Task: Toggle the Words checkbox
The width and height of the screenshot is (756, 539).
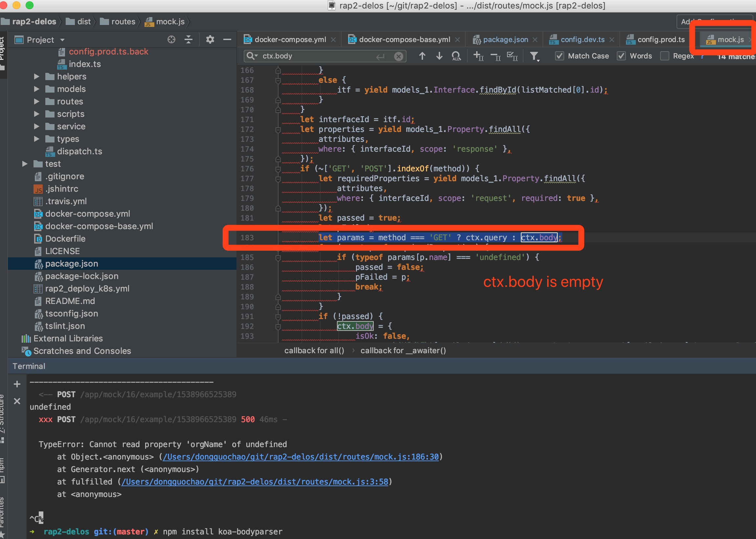Action: click(621, 56)
